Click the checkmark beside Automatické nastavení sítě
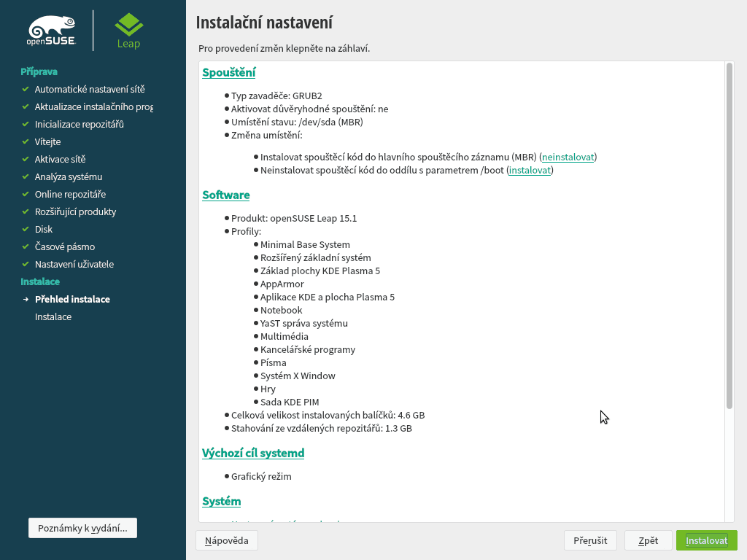Viewport: 747px width, 560px height. [x=26, y=89]
